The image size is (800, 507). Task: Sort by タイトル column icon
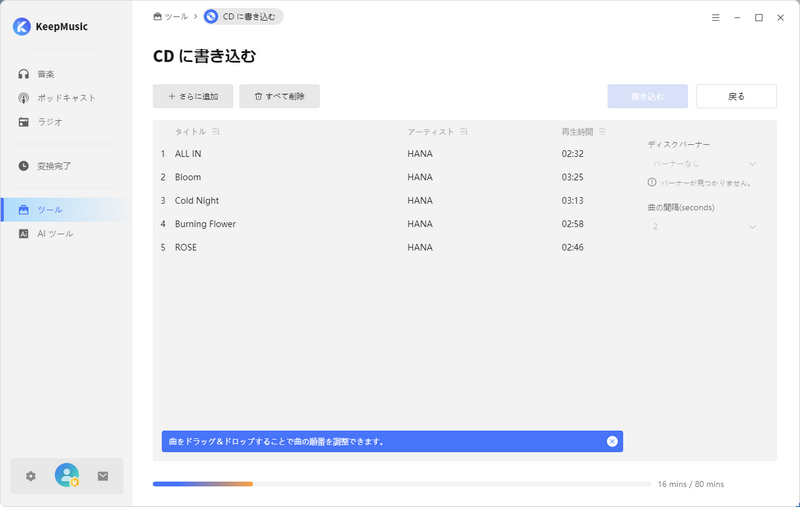(x=216, y=132)
